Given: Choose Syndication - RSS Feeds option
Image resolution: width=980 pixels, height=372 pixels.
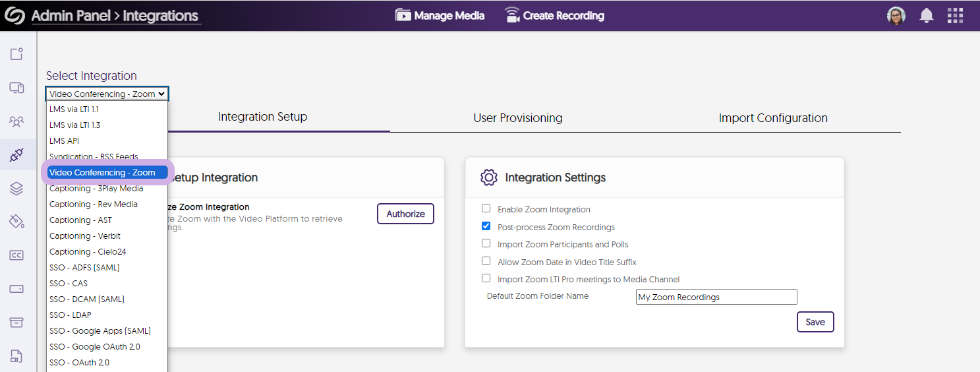Looking at the screenshot, I should point(107,156).
